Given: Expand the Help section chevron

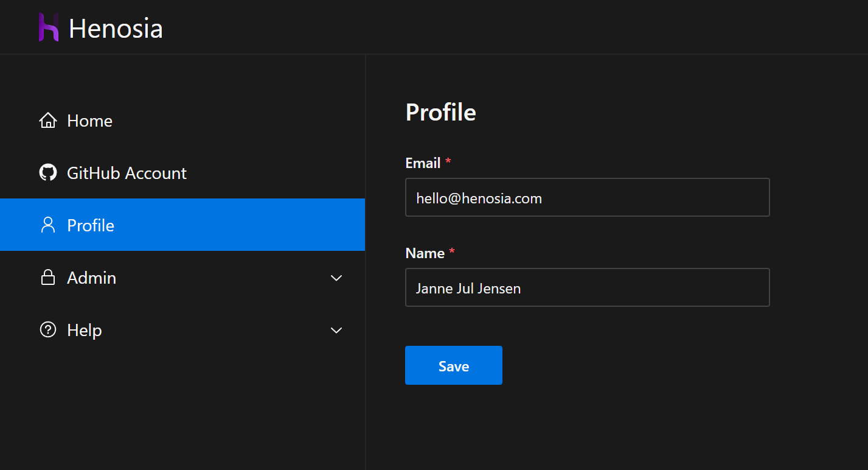Looking at the screenshot, I should point(336,331).
